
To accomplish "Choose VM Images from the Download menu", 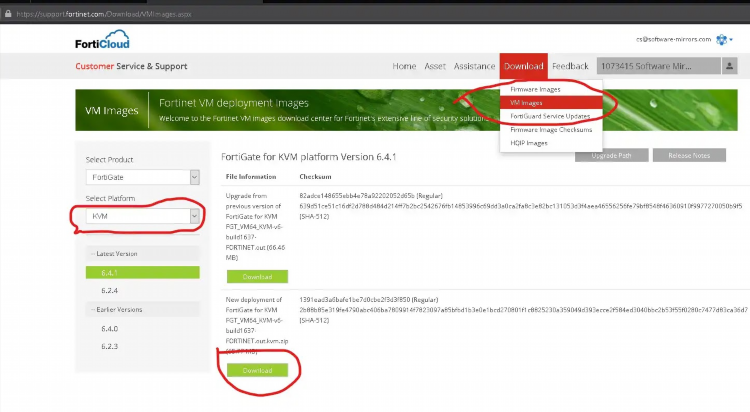I will [x=551, y=103].
